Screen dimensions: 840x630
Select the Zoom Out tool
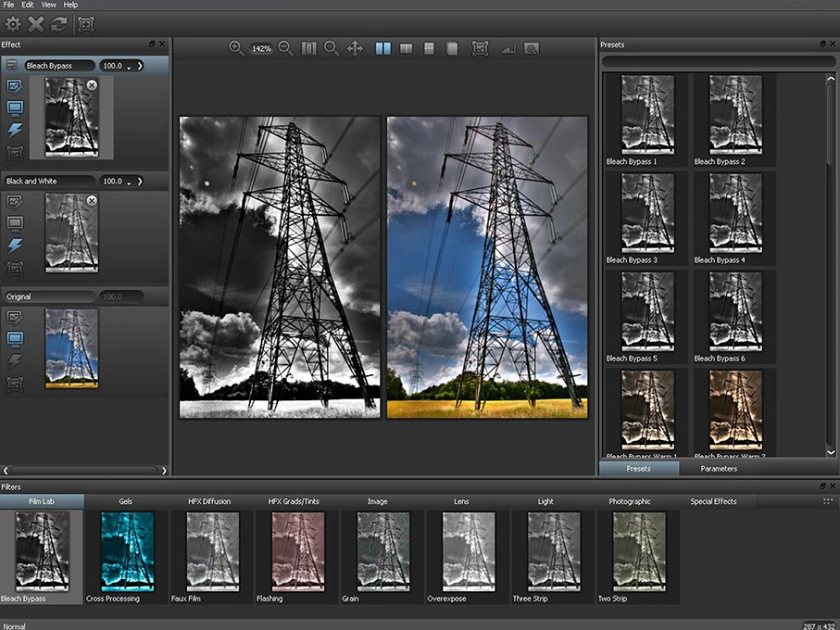(286, 48)
